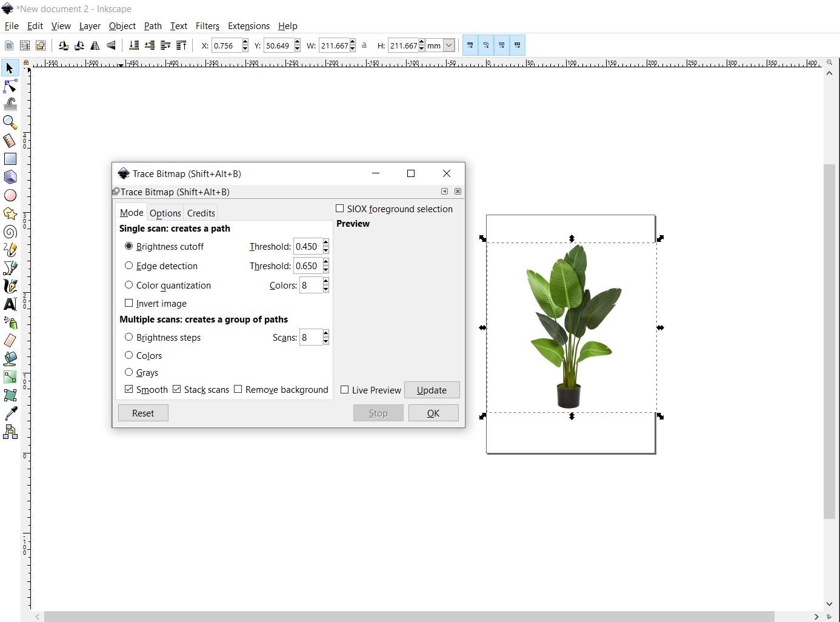
Task: Switch to the Options tab
Action: tap(165, 213)
